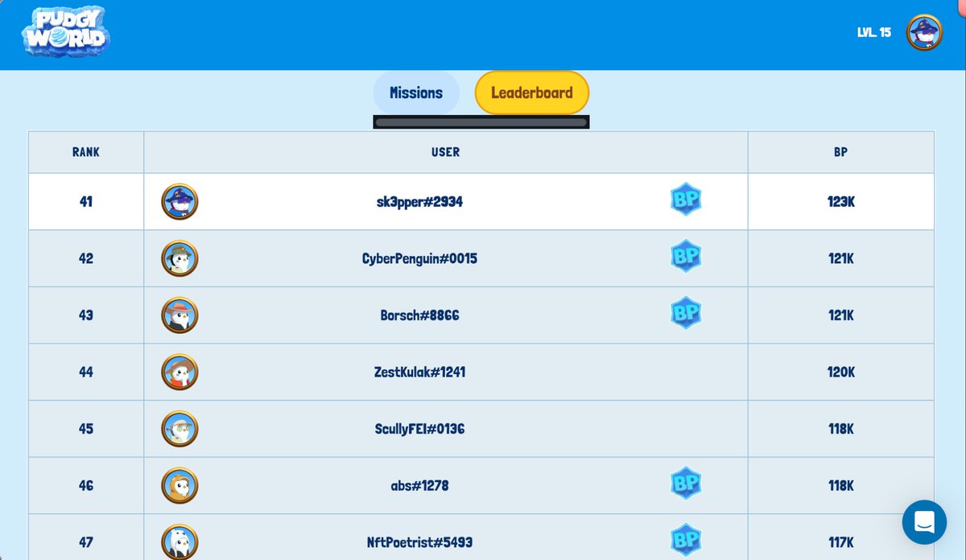This screenshot has width=966, height=560.
Task: Click the BP badge next to sk3pper#2934
Action: coord(687,199)
